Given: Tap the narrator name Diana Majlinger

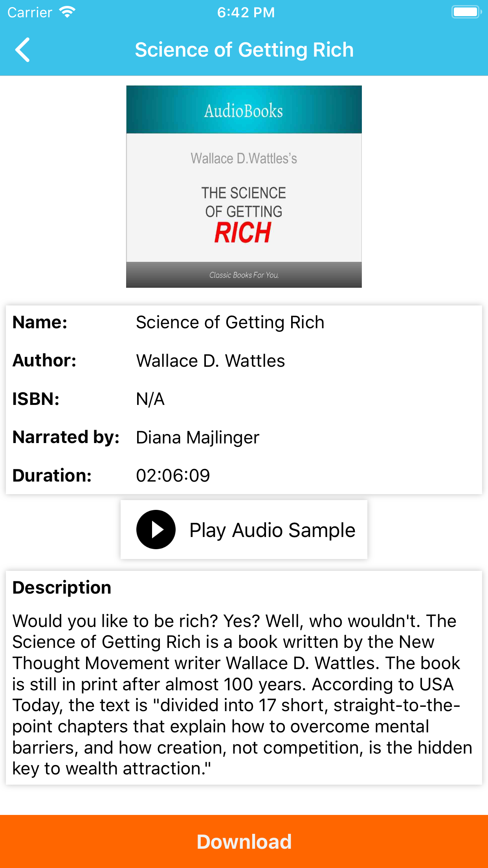Looking at the screenshot, I should point(198,437).
